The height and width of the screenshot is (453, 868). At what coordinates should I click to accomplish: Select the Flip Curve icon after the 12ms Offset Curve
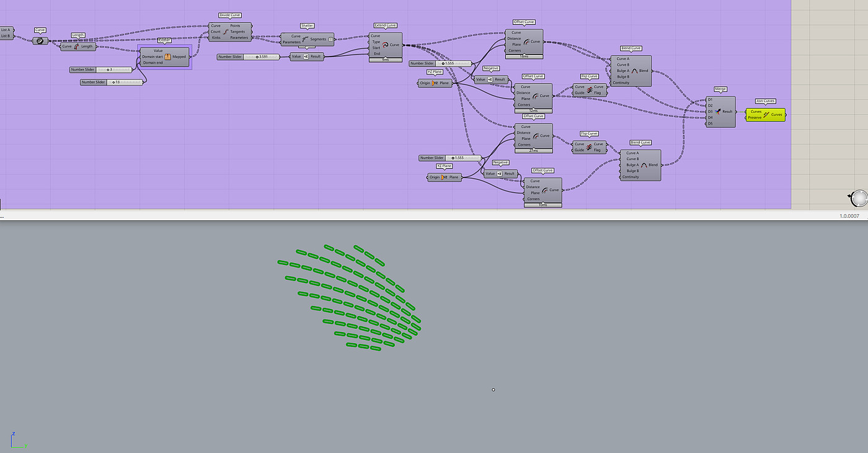[x=589, y=91]
